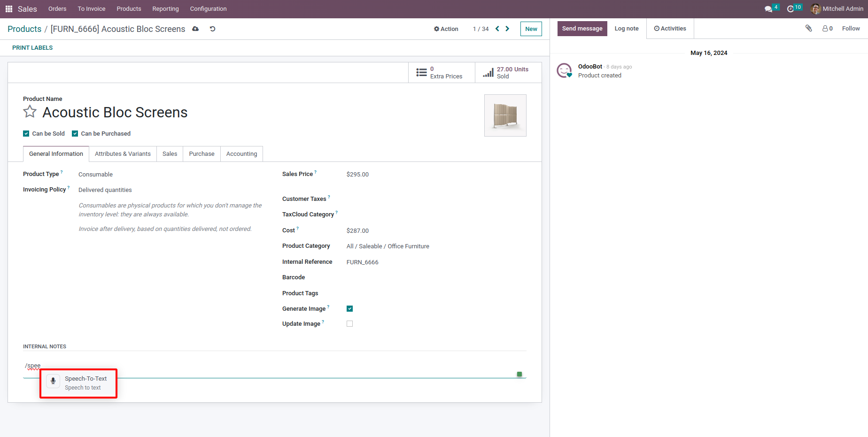Switch to General Information tab
The height and width of the screenshot is (437, 868).
click(56, 154)
